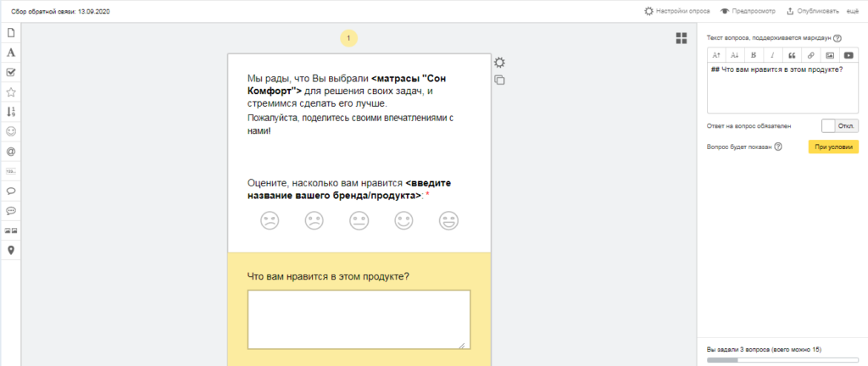868x366 pixels.
Task: Increase heading size in markdown toolbar
Action: point(715,55)
